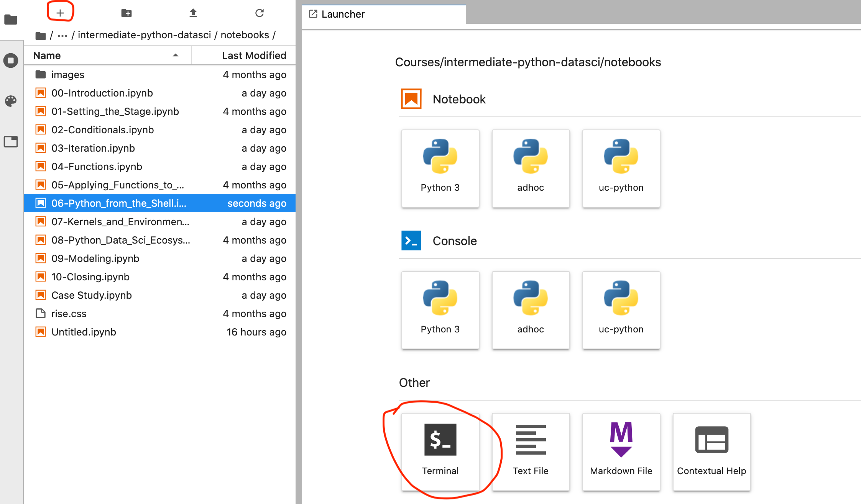Navigate to intermediate-python-datasci in breadcrumb
The width and height of the screenshot is (861, 504).
tap(144, 35)
